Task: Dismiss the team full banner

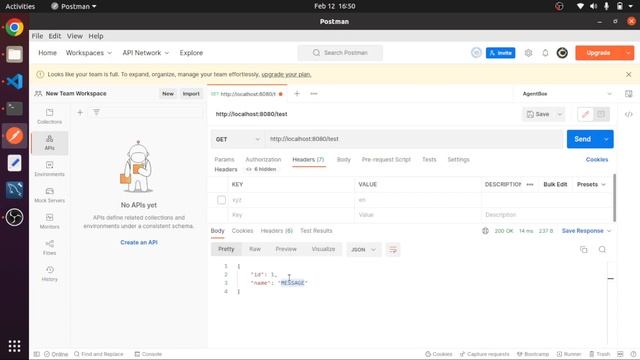Action: 629,74
